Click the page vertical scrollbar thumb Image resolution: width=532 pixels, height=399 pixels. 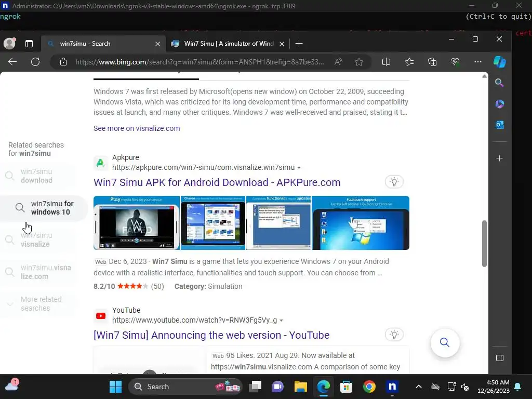coord(485,244)
